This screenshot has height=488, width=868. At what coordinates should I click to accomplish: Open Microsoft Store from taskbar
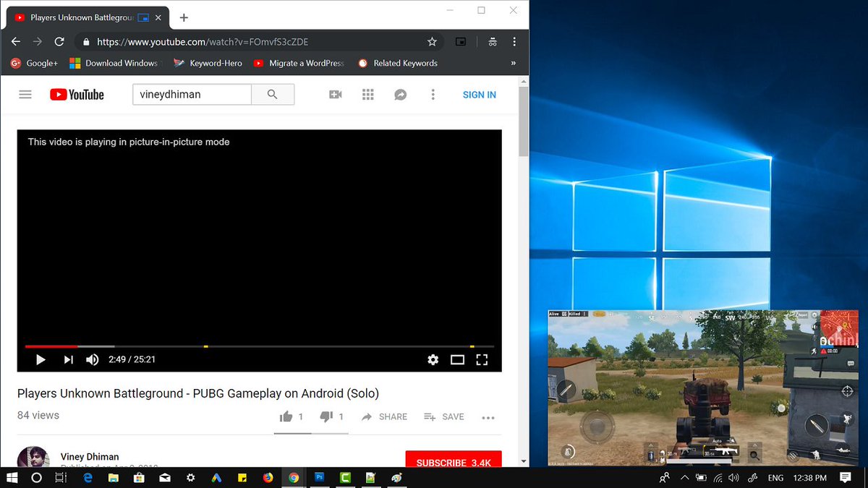[140, 478]
